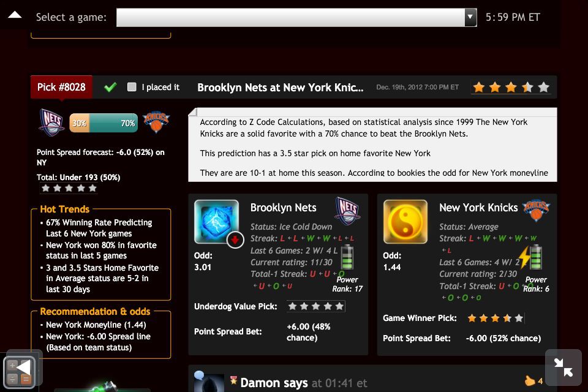Screen dimensions: 588x392
Task: Click the Knicks logo beside percentage bar
Action: pos(156,121)
